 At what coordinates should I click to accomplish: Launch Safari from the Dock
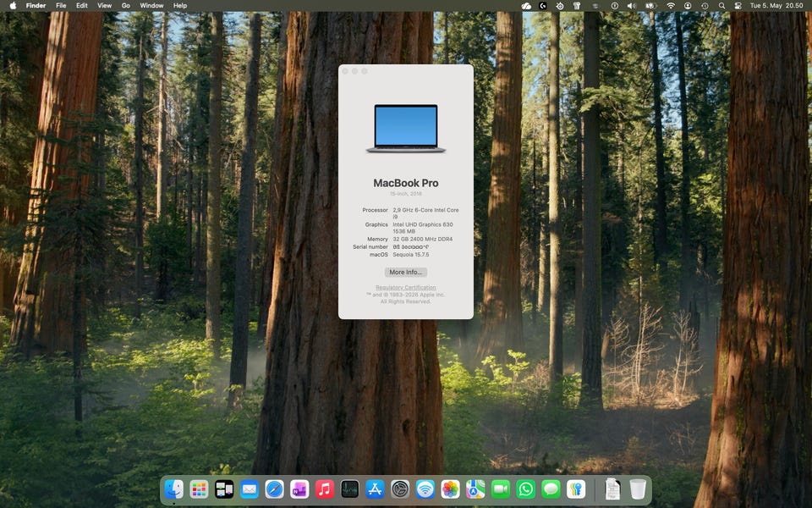click(274, 489)
